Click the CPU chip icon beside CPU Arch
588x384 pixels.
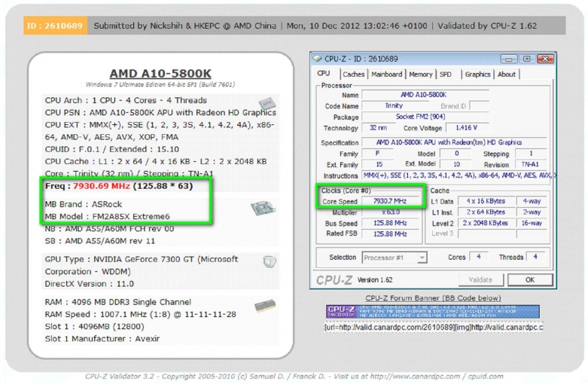267,103
